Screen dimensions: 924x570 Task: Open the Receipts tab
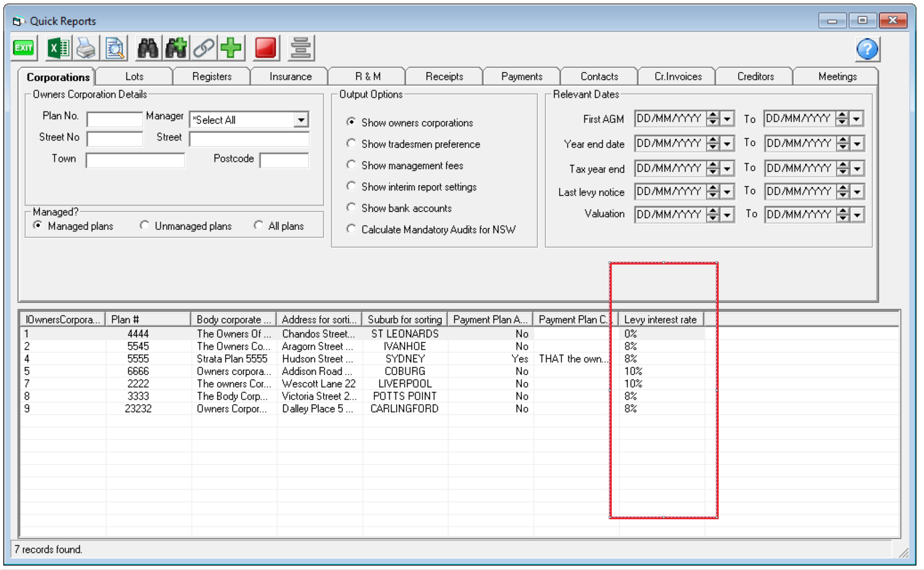click(444, 77)
